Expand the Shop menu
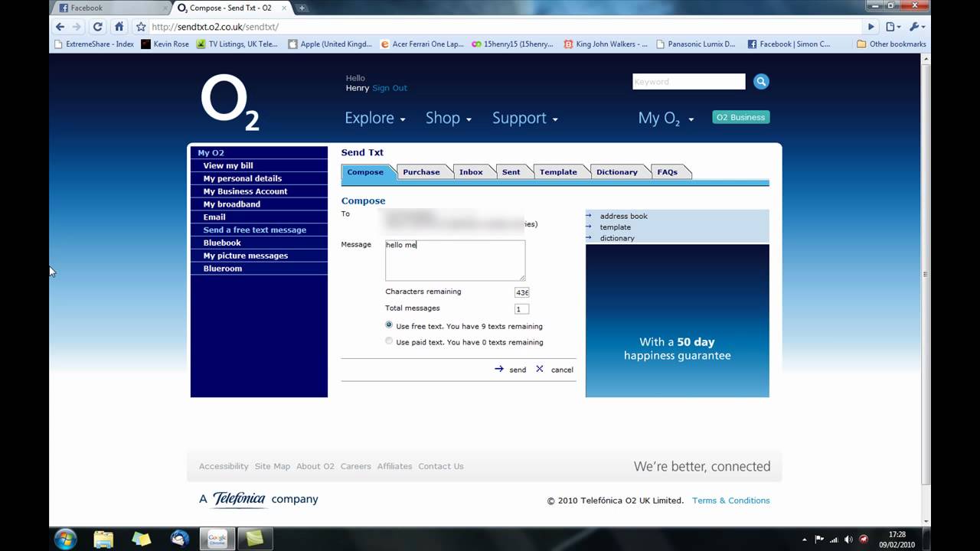The image size is (980, 551). [449, 118]
